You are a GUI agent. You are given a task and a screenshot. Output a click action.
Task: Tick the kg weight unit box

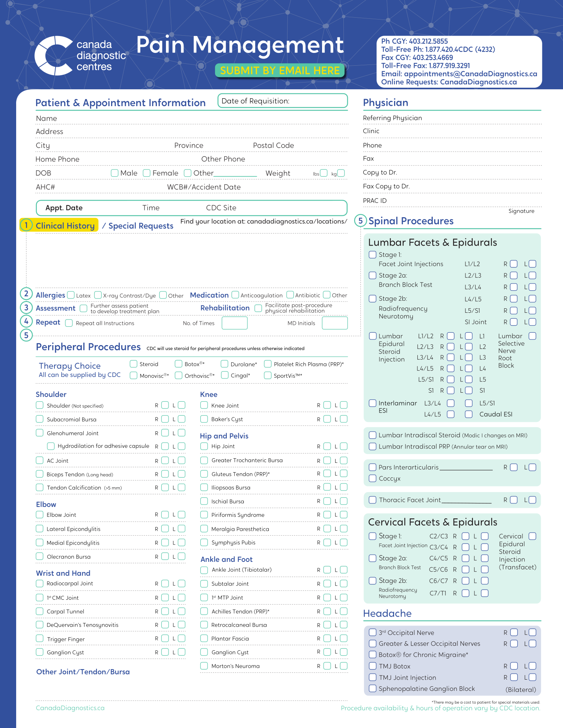click(x=341, y=173)
